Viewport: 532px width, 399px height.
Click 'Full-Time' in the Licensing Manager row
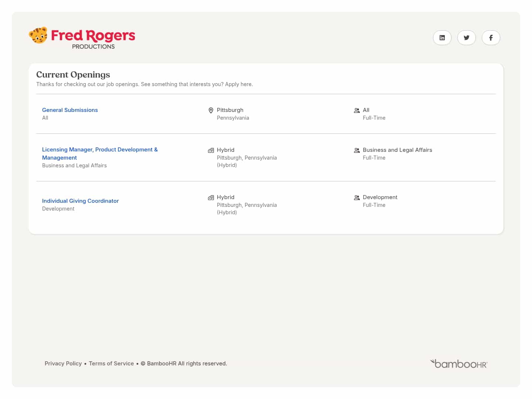coord(374,158)
